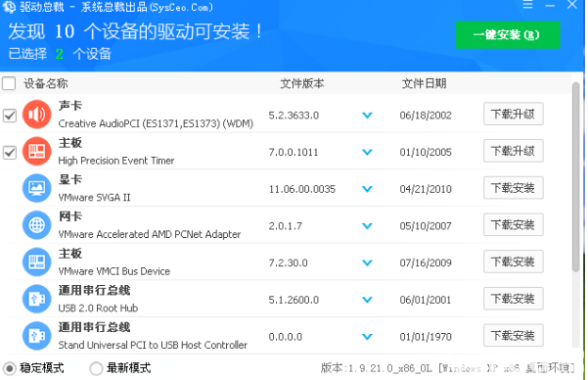Click the 文件日期 column header

pyautogui.click(x=425, y=83)
